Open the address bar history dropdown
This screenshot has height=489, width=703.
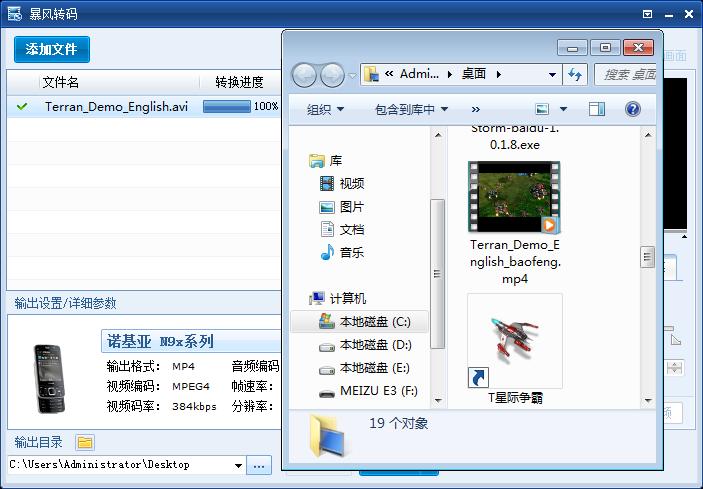(x=552, y=75)
